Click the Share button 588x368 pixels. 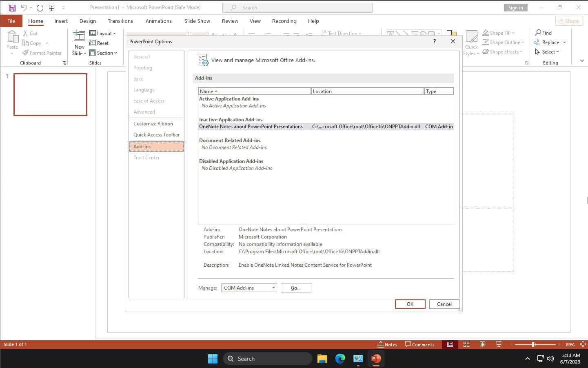pyautogui.click(x=569, y=21)
